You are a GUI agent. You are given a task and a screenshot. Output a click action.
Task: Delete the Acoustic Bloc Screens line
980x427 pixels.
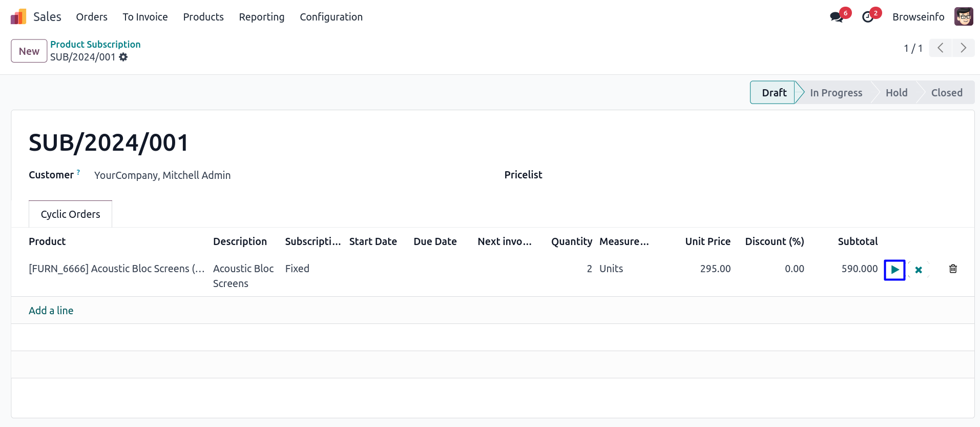[x=953, y=269]
